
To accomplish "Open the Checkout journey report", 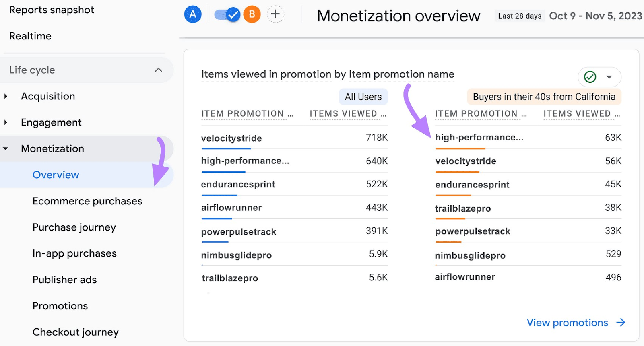I will pyautogui.click(x=75, y=332).
